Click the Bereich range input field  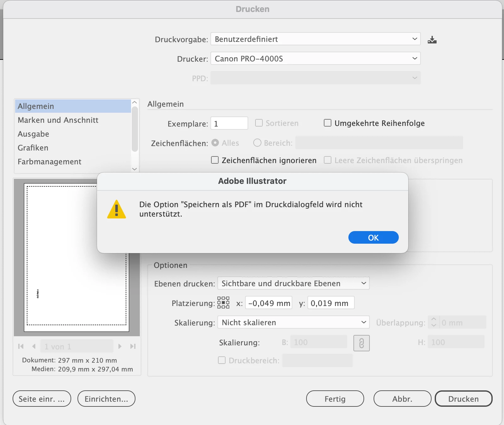pos(379,143)
